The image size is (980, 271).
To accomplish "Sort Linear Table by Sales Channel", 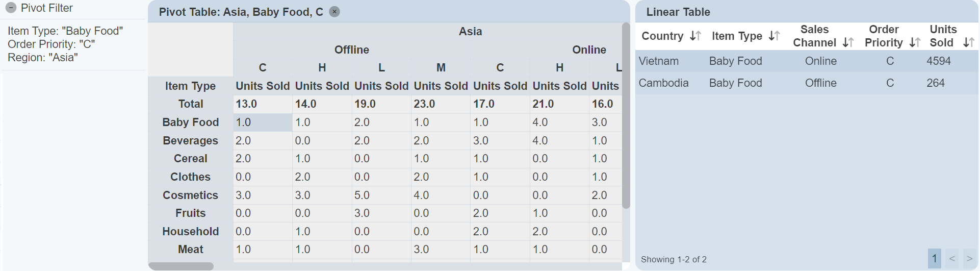I will point(848,43).
